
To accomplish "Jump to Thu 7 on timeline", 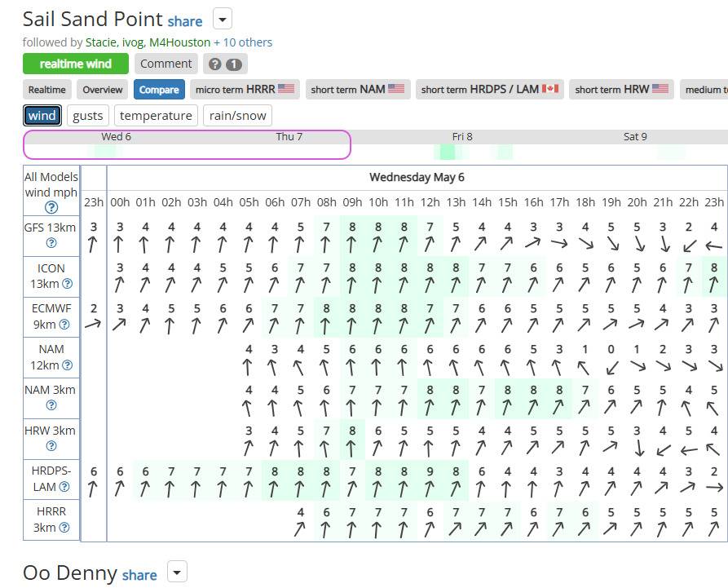I will [289, 136].
